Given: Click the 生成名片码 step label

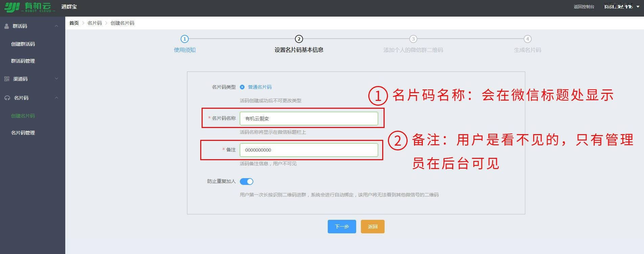Looking at the screenshot, I should (x=527, y=50).
